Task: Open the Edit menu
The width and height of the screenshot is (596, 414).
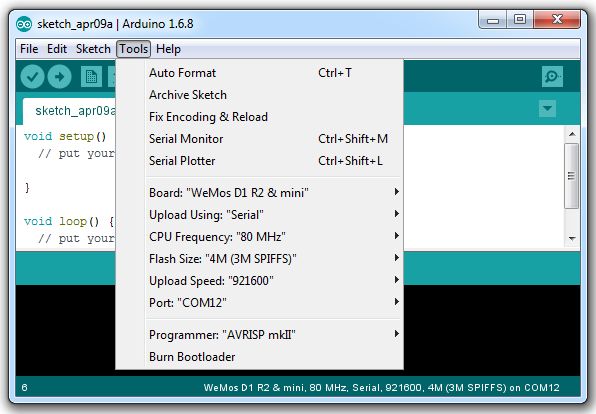Action: click(x=57, y=49)
